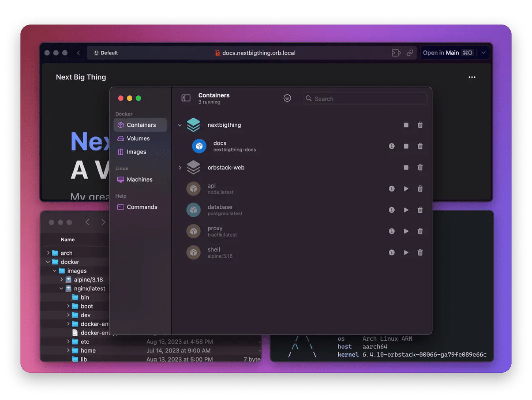Screen dimensions: 532x400
Task: Collapse the nextbigthing group
Action: pyautogui.click(x=180, y=125)
